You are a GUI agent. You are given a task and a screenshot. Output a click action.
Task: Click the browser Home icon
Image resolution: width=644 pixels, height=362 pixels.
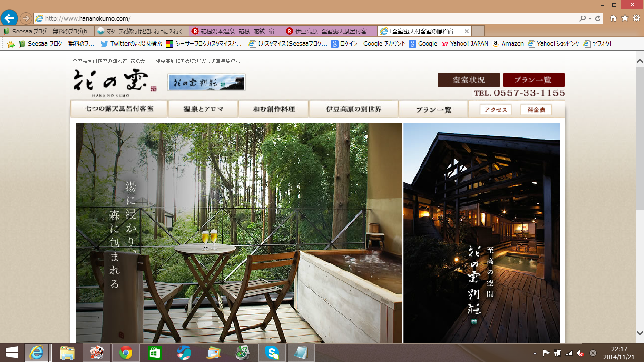[613, 18]
